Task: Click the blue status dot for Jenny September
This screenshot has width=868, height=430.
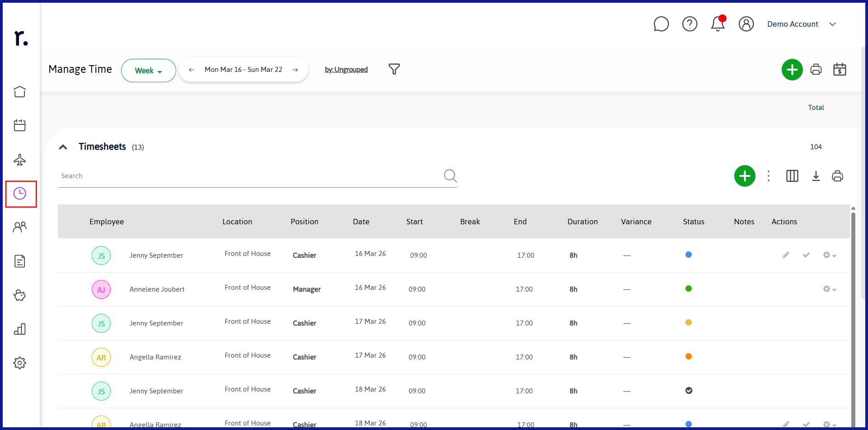Action: (x=689, y=255)
